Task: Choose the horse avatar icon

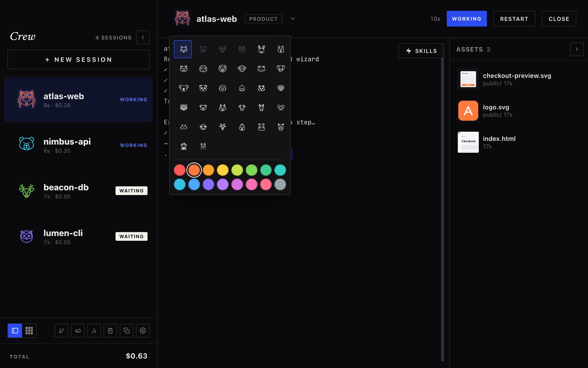Action: 261,108
